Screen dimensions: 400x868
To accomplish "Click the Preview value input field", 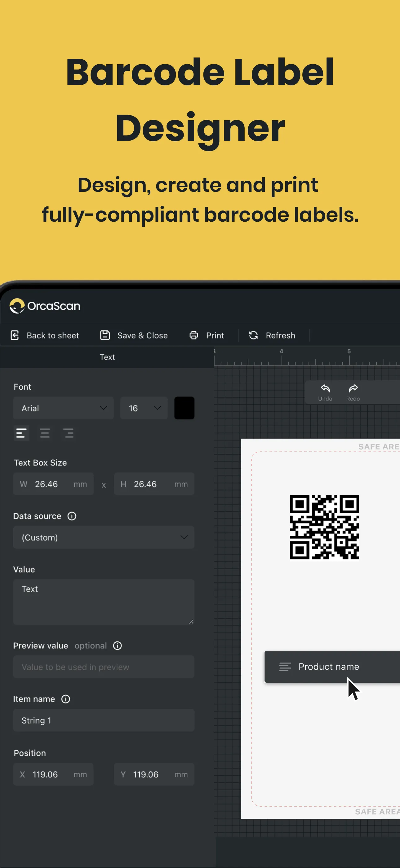I will [104, 667].
